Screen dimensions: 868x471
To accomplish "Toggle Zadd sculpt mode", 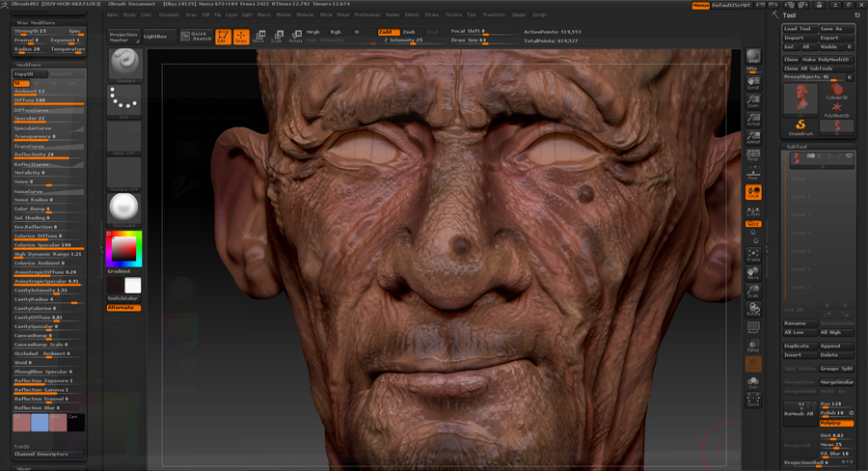I will pos(388,32).
